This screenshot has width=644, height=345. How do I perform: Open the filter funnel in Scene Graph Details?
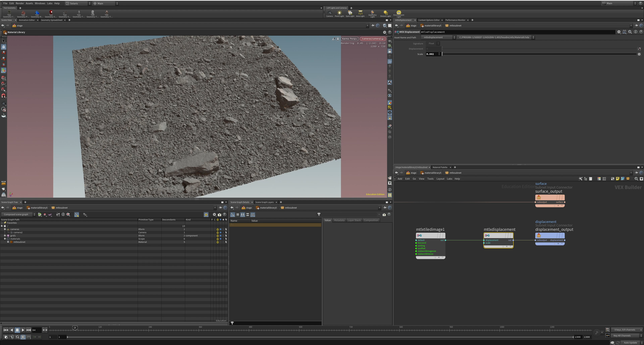(x=319, y=214)
